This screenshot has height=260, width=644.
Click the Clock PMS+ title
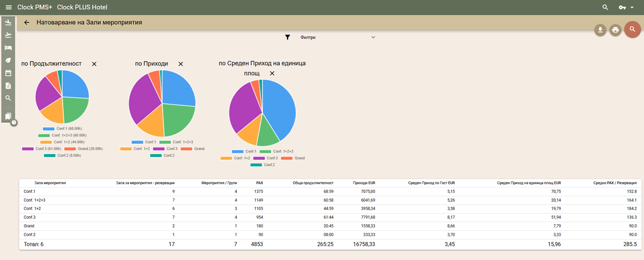[35, 7]
